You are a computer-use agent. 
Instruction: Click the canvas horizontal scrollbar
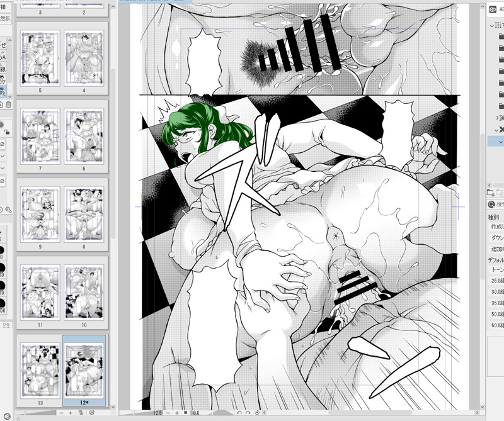pyautogui.click(x=370, y=413)
